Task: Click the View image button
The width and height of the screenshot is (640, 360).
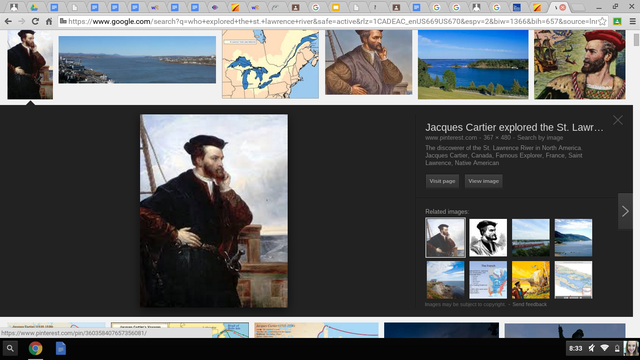Action: click(483, 181)
